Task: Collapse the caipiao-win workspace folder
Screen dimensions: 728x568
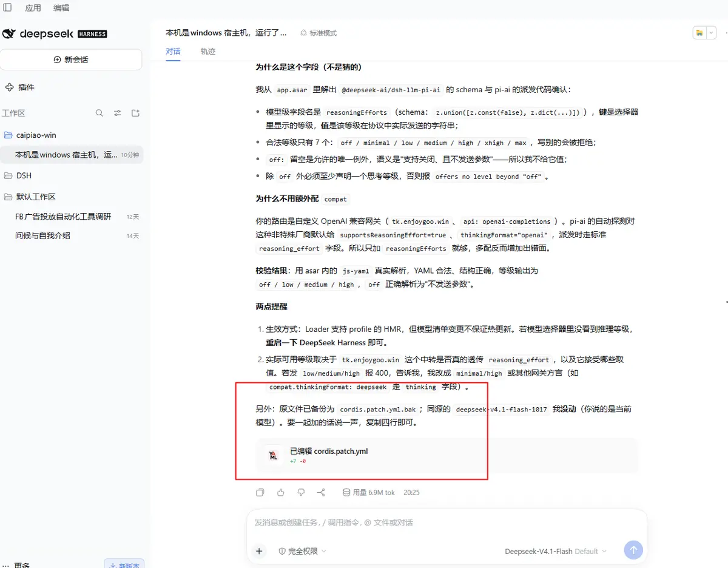Action: (x=30, y=135)
